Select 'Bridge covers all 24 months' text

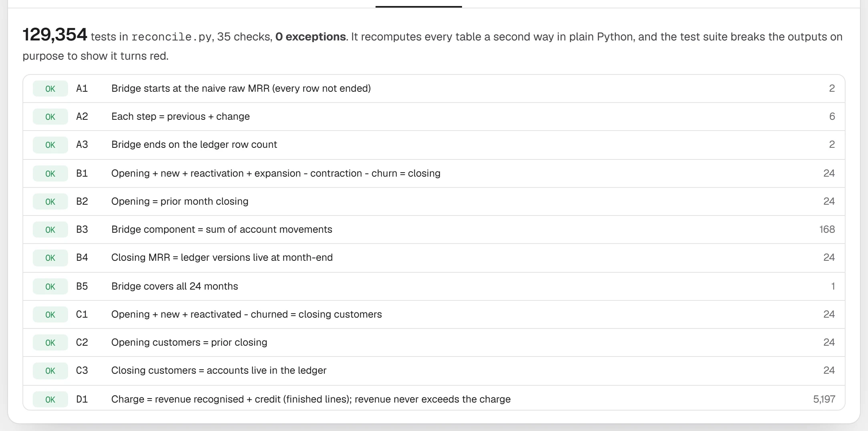(175, 286)
